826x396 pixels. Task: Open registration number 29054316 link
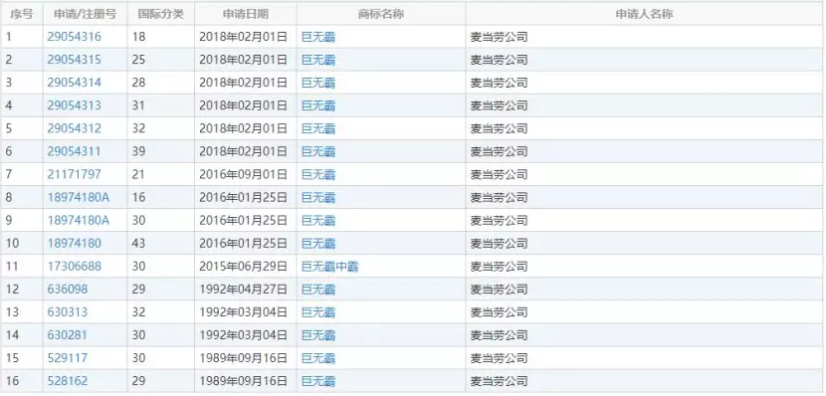(x=74, y=37)
